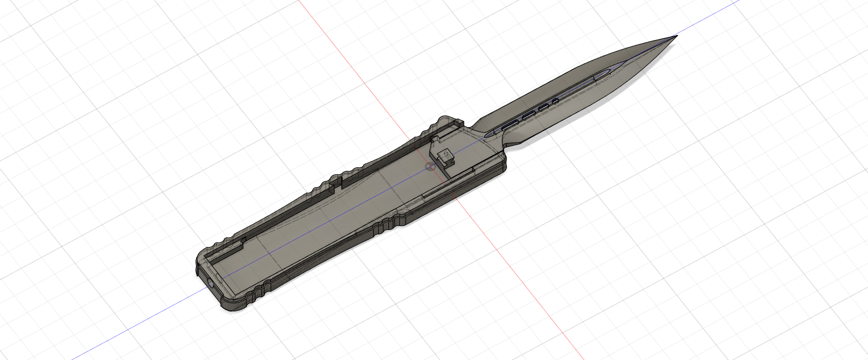Pick the sharp tip of the knife blade

coord(676,37)
